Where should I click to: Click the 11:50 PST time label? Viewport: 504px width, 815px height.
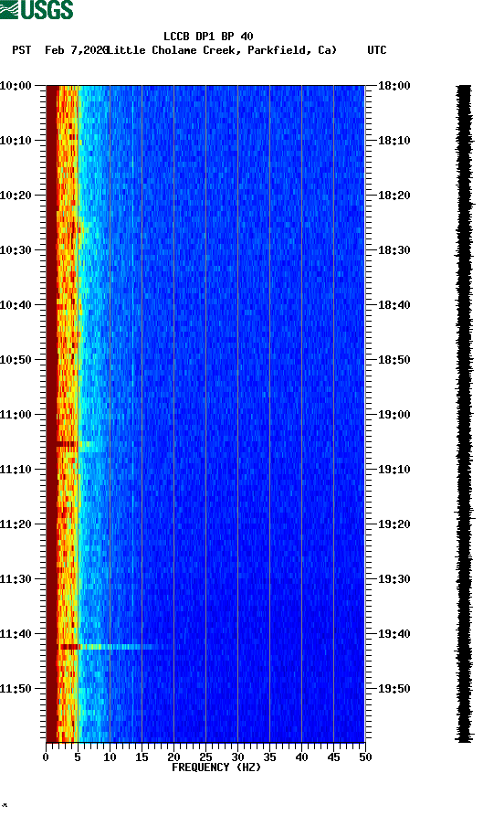click(x=16, y=689)
